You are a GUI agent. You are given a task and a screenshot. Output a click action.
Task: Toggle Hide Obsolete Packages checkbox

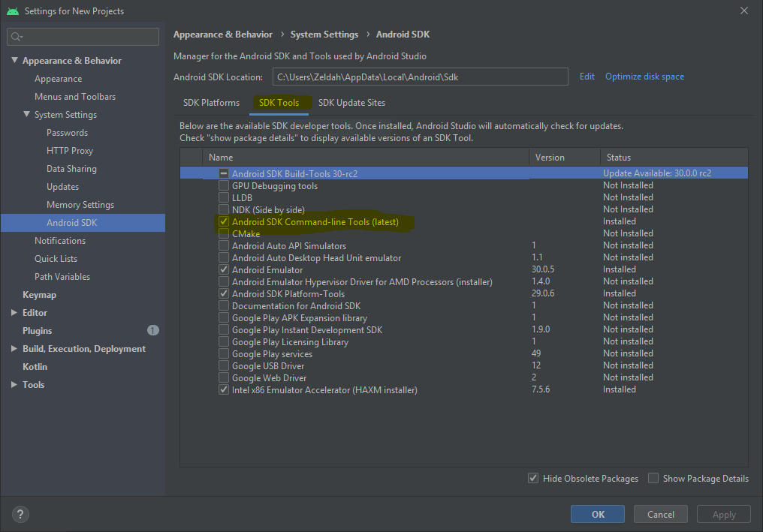tap(533, 478)
